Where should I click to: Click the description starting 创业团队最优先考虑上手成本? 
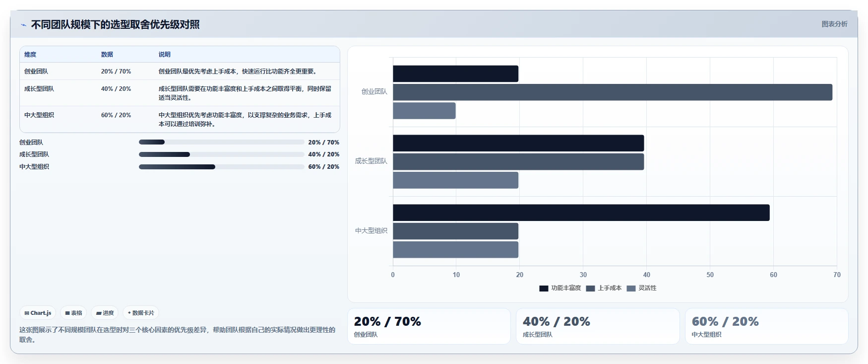point(238,72)
